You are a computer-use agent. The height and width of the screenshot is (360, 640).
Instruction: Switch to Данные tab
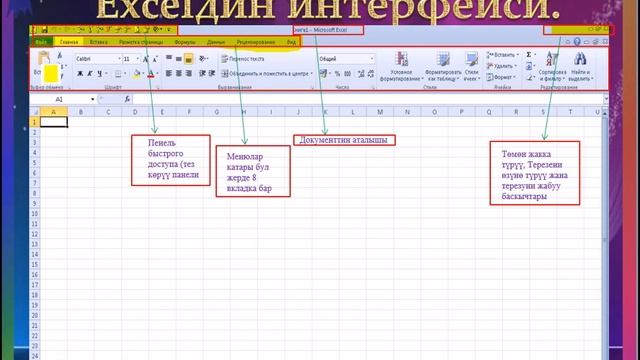216,42
